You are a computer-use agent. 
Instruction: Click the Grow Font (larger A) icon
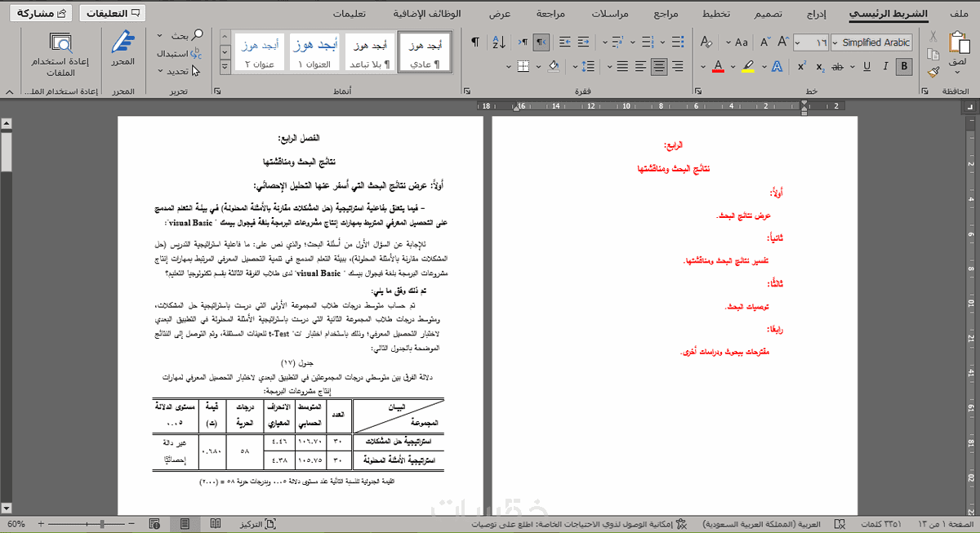[783, 42]
